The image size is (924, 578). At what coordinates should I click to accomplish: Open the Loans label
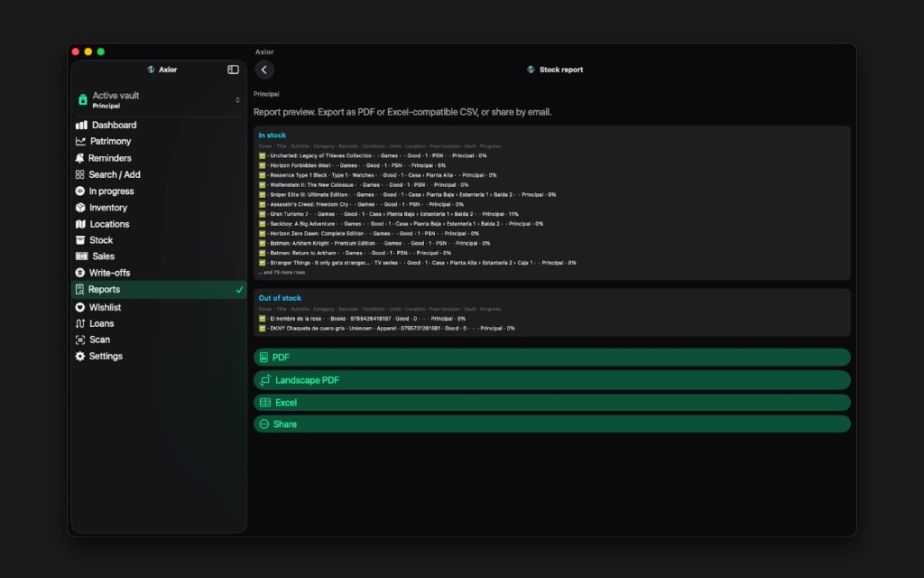point(101,324)
